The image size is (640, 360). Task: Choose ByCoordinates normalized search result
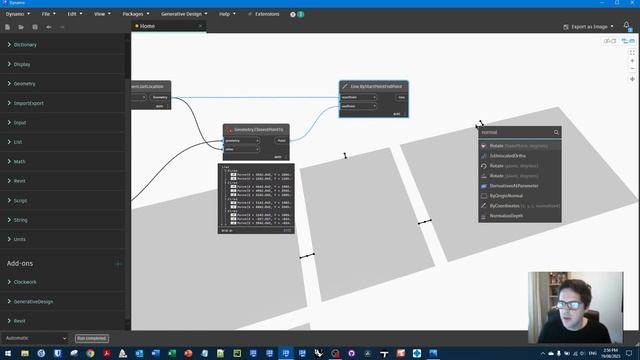coord(520,206)
